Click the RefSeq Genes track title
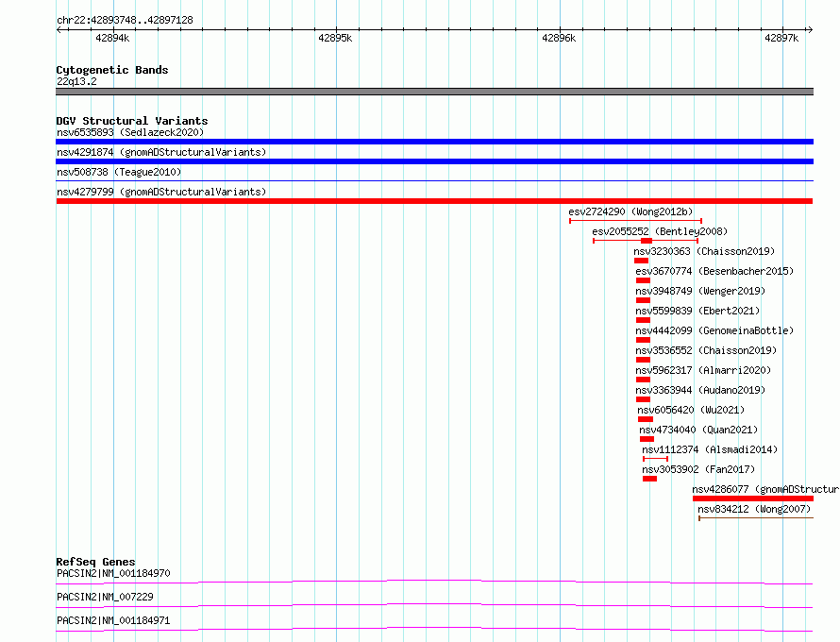Image resolution: width=840 pixels, height=642 pixels. 95,562
